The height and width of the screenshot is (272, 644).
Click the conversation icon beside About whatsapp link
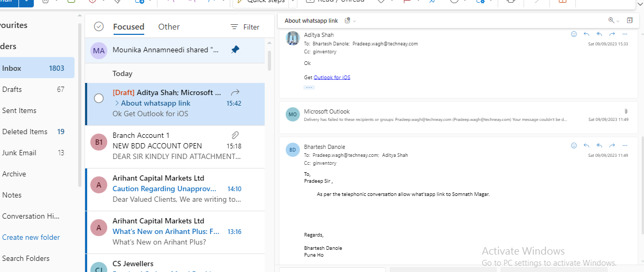click(347, 21)
